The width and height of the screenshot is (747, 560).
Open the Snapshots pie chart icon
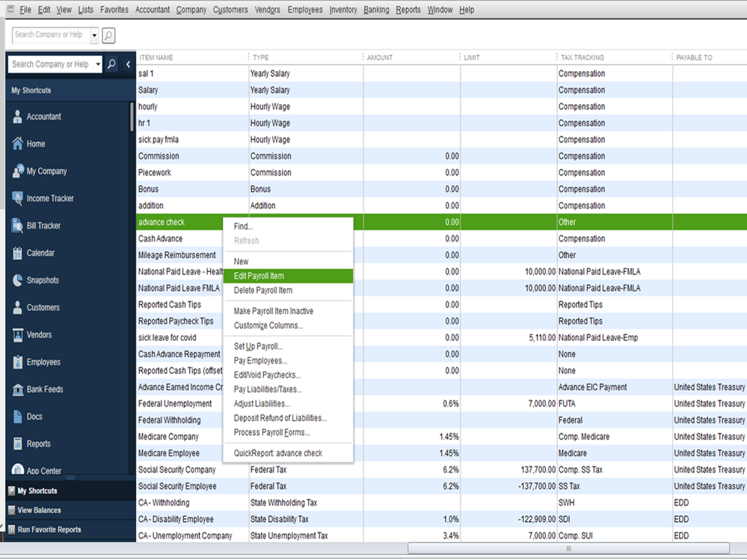(18, 280)
